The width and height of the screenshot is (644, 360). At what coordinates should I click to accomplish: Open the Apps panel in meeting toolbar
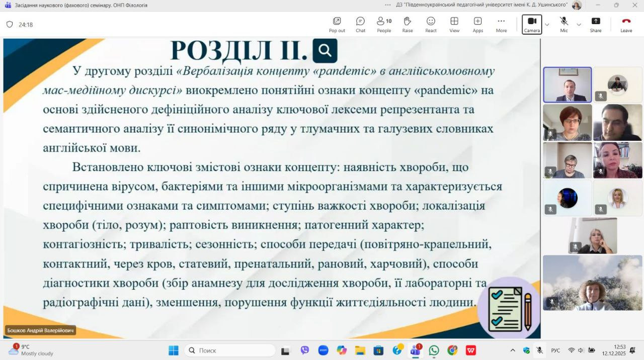[477, 24]
